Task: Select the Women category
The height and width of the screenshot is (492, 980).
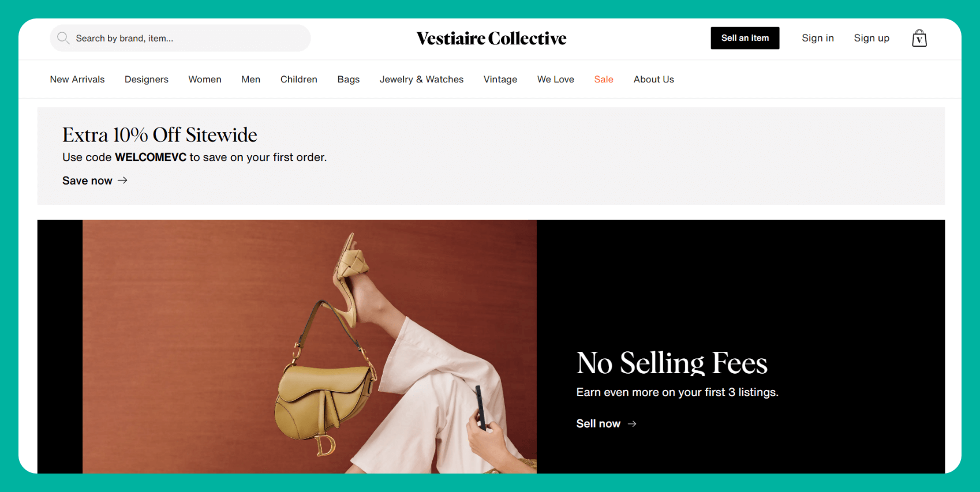Action: click(205, 79)
